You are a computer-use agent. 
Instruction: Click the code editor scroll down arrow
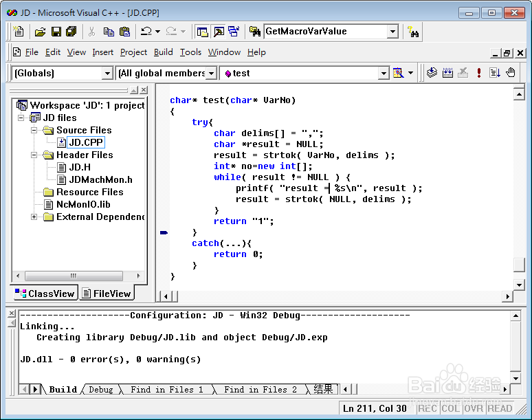click(x=519, y=285)
